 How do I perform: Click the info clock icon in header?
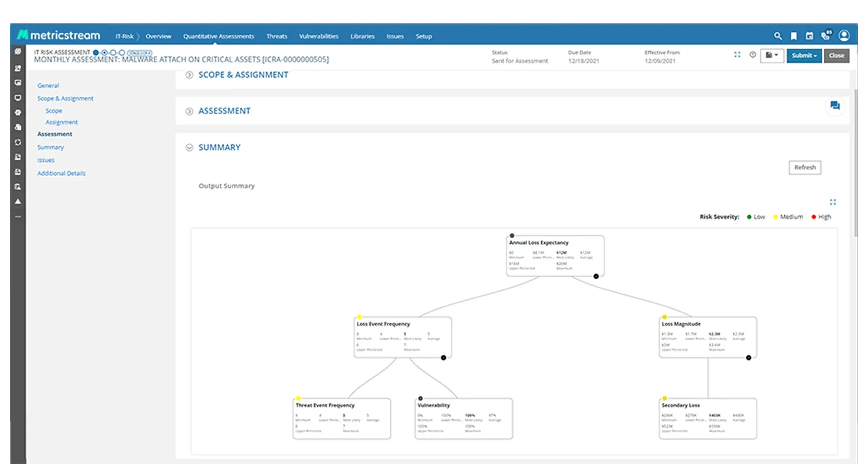point(753,55)
